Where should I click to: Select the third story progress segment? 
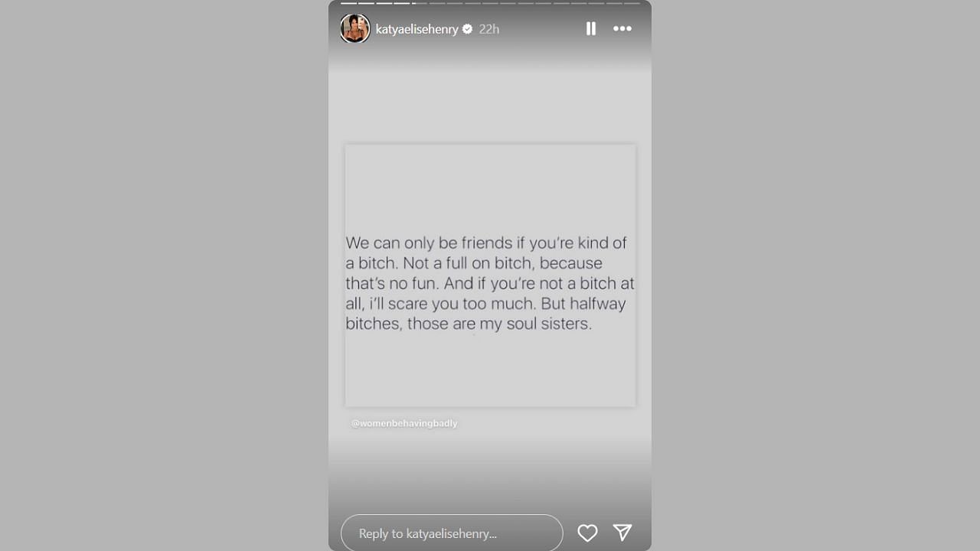[x=384, y=3]
